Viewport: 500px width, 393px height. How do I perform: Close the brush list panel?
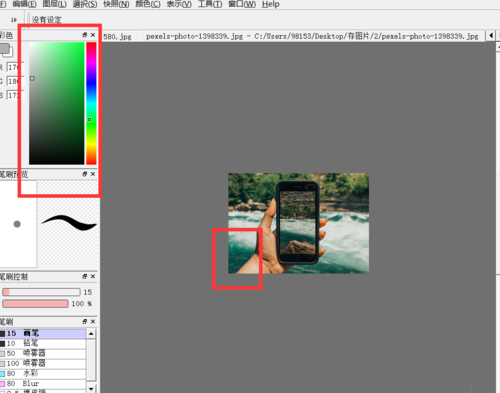(x=93, y=321)
